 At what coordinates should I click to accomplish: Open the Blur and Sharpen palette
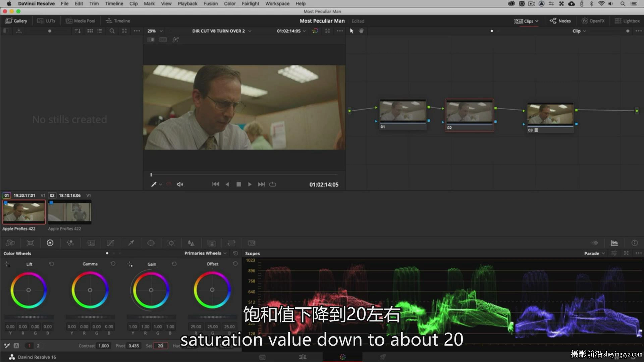(x=191, y=243)
